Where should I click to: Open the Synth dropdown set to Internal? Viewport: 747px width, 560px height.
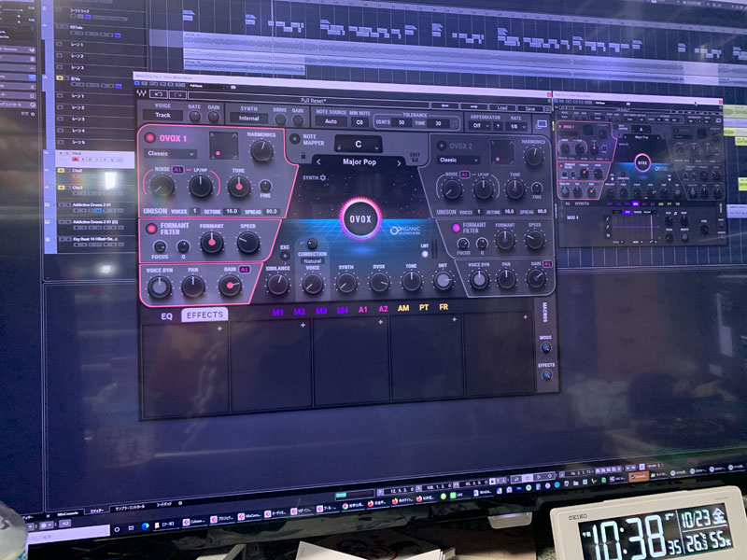(x=248, y=119)
